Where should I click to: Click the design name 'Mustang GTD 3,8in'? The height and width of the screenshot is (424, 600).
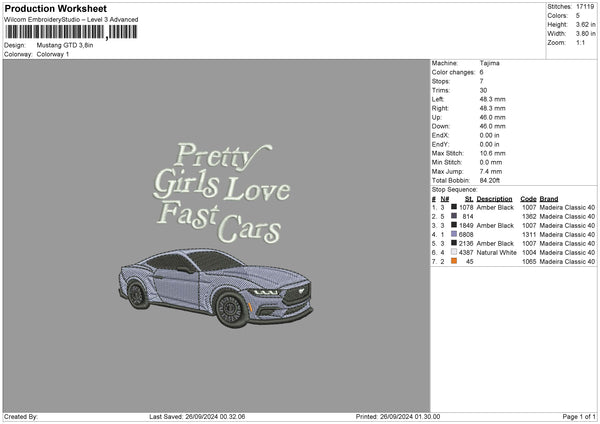tap(65, 45)
